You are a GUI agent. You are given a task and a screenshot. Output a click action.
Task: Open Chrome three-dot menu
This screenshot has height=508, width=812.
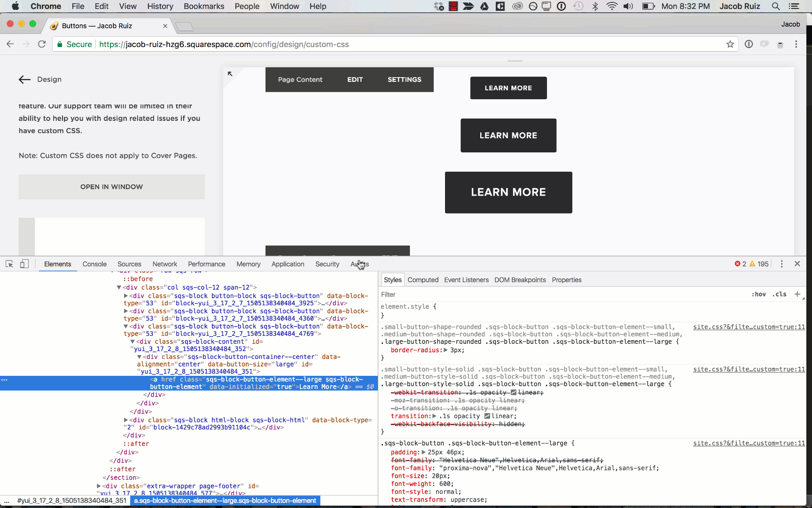click(x=796, y=44)
